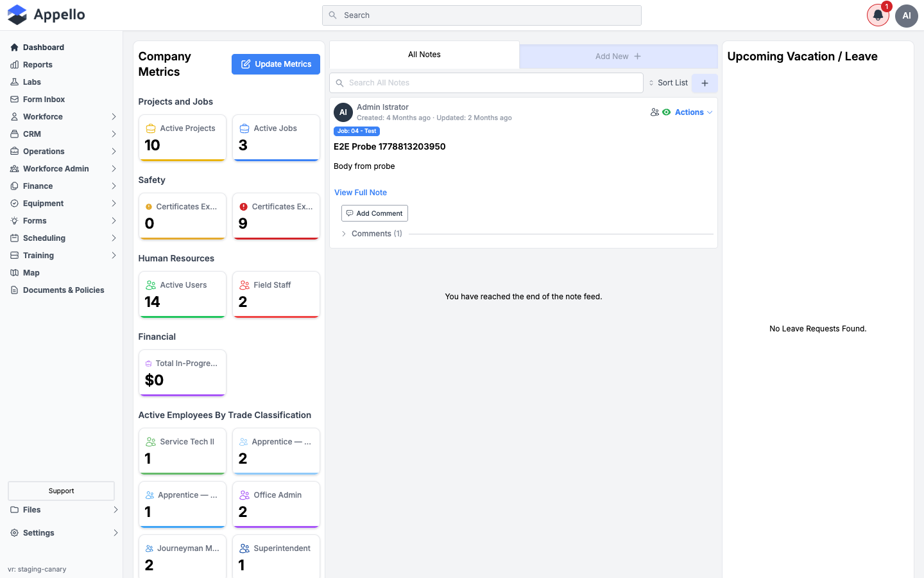Image resolution: width=924 pixels, height=578 pixels.
Task: Click the plus icon beside Sort List
Action: (x=705, y=83)
